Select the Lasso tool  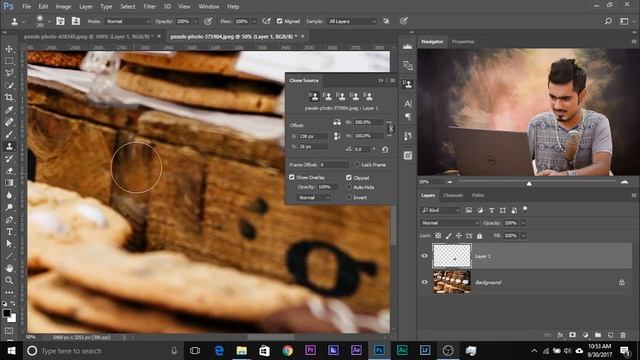9,73
